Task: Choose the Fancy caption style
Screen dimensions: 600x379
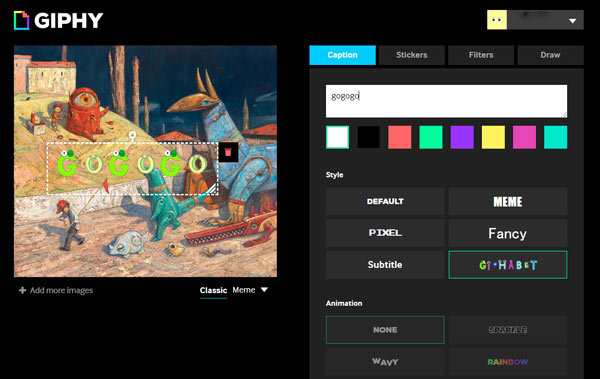Action: (x=508, y=233)
